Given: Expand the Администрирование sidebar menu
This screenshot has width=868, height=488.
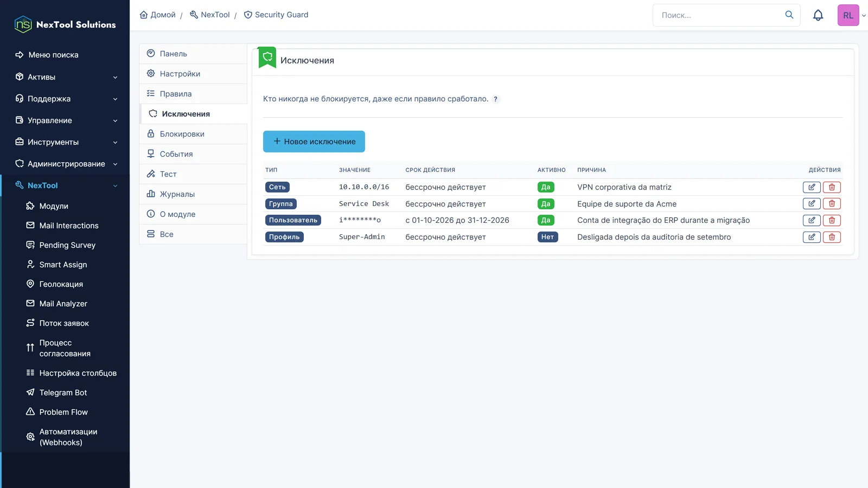Looking at the screenshot, I should click(x=65, y=164).
